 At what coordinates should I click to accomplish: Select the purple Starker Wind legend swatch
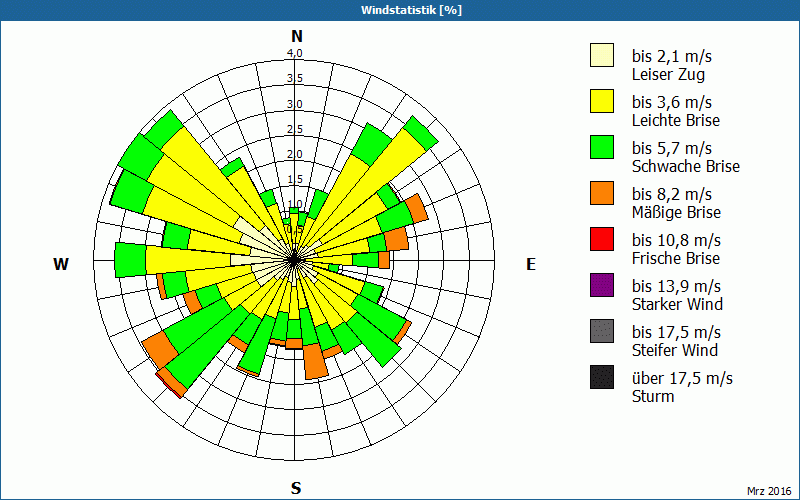(x=601, y=285)
